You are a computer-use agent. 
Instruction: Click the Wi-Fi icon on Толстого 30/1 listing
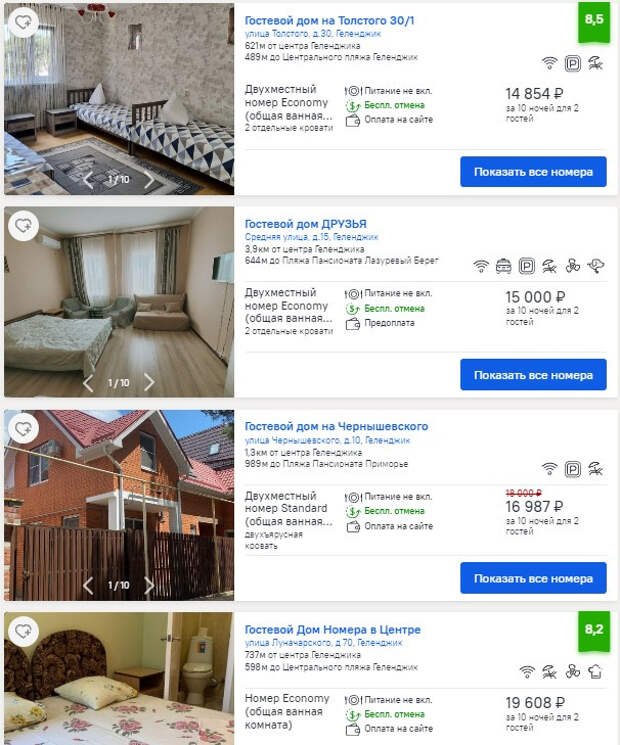pos(550,63)
